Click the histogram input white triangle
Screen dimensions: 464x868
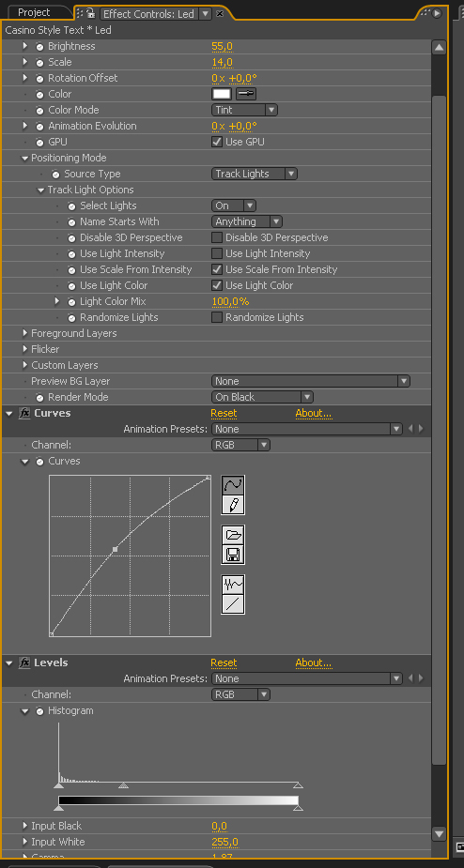(298, 785)
